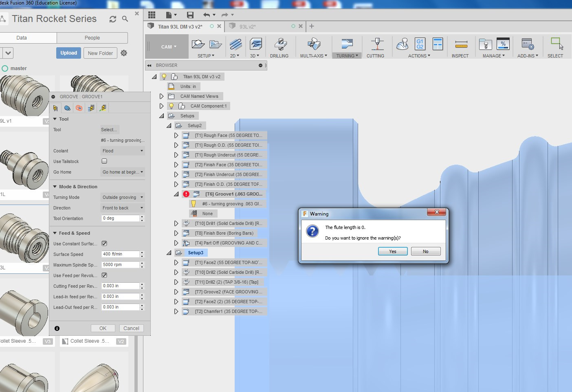Open the Turning Mode dropdown
The height and width of the screenshot is (392, 572).
pos(123,197)
